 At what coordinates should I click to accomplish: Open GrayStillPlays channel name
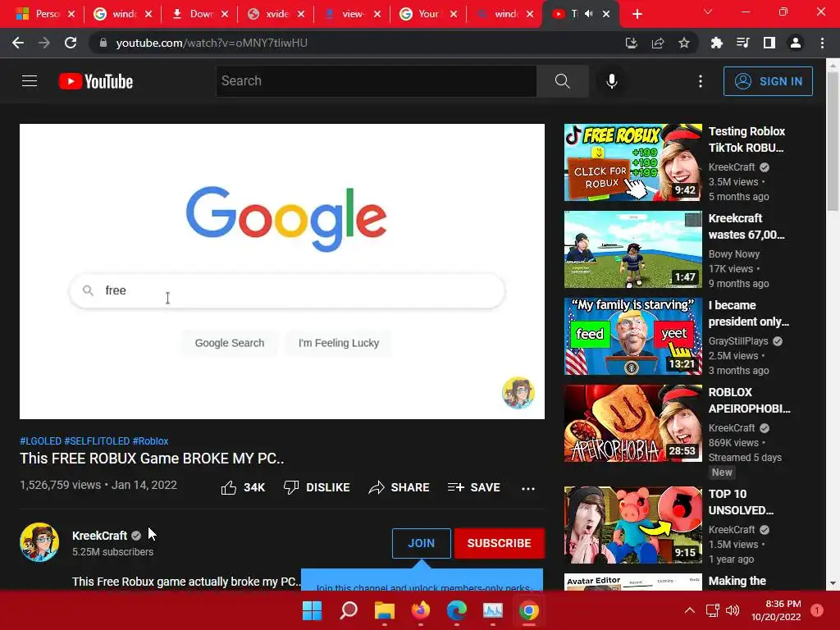(x=738, y=341)
